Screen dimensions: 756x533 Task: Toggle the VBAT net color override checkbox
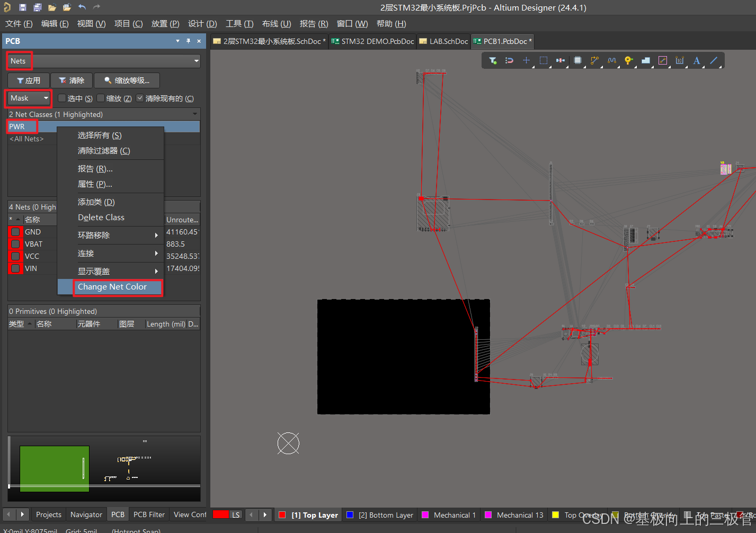pyautogui.click(x=15, y=244)
